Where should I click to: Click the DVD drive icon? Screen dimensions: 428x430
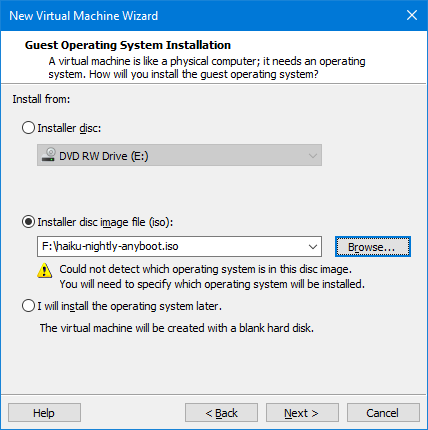click(x=49, y=155)
